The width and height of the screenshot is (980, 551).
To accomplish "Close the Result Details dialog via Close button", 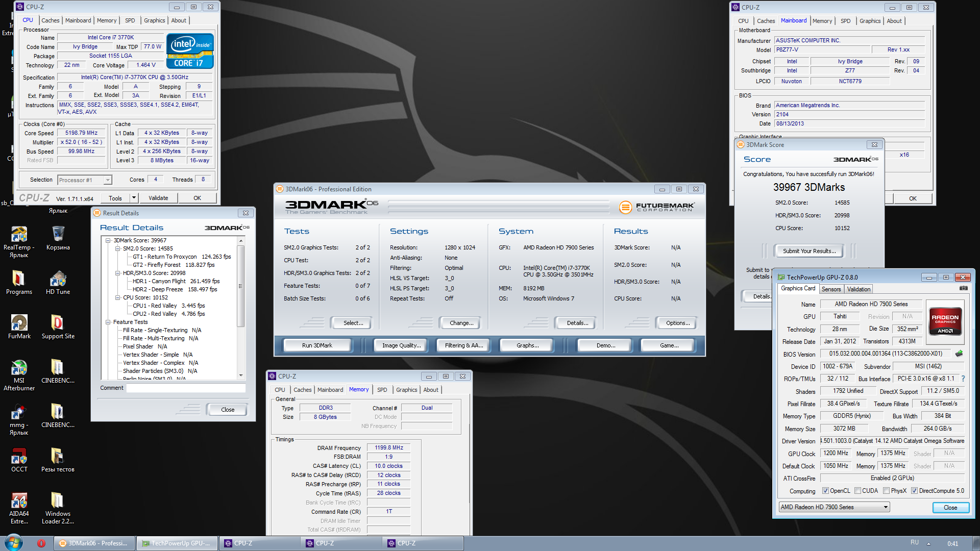I will point(228,410).
